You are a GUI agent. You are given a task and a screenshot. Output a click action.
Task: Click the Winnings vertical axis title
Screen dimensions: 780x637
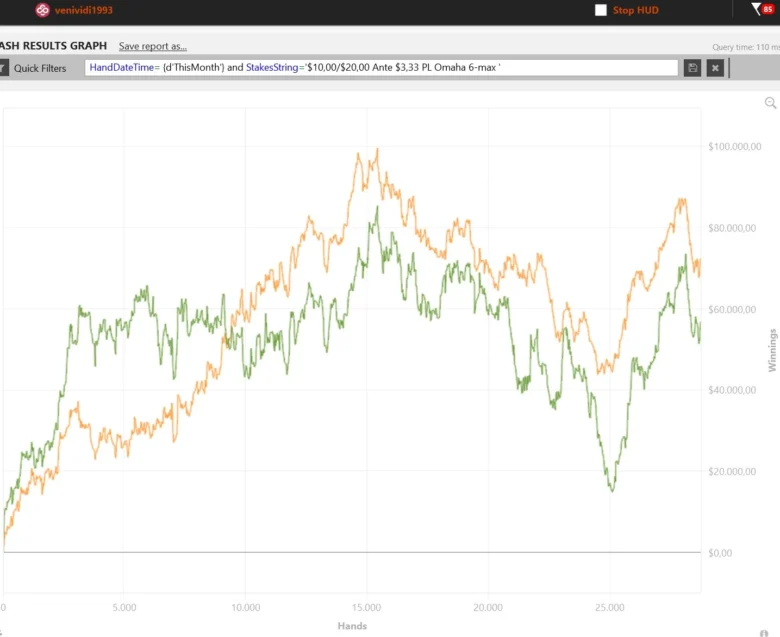tap(772, 350)
